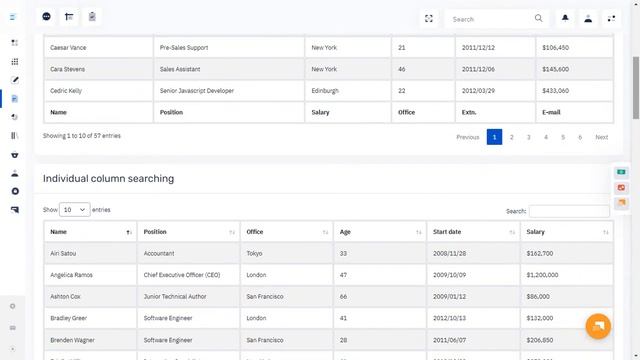
Task: Sort by the Salary column arrows
Action: [606, 232]
